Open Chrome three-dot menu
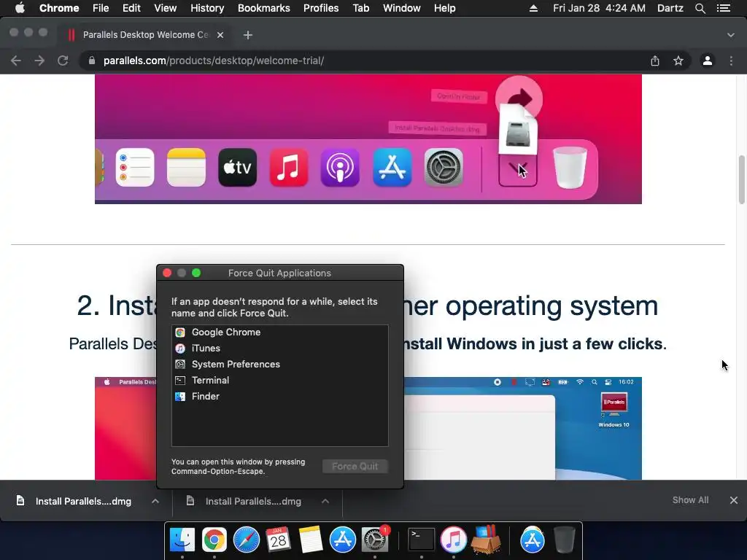 coord(731,61)
